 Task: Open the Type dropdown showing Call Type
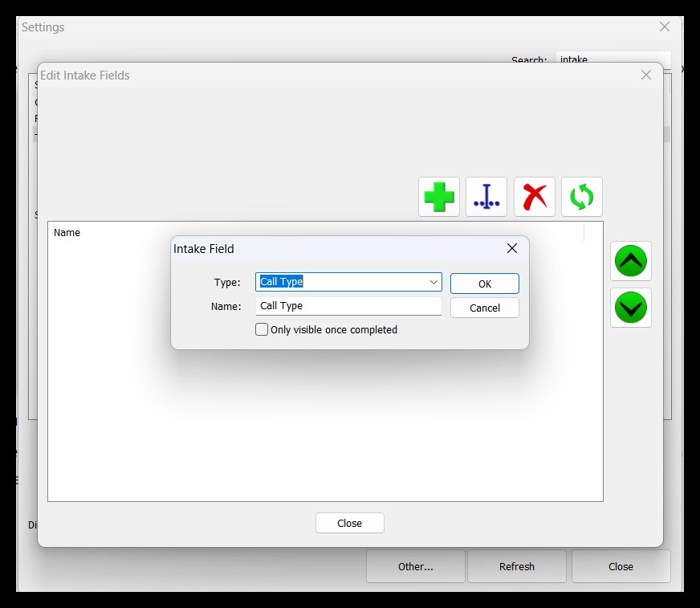point(348,282)
